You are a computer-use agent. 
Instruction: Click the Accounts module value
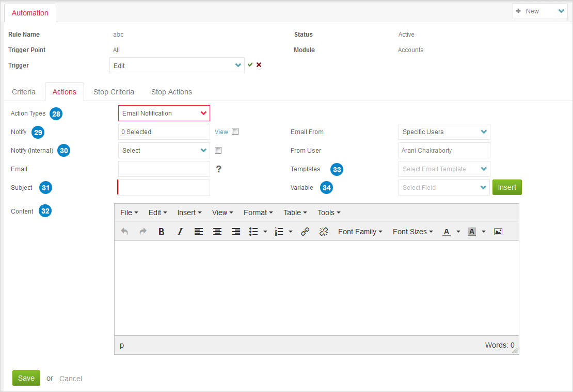[411, 50]
